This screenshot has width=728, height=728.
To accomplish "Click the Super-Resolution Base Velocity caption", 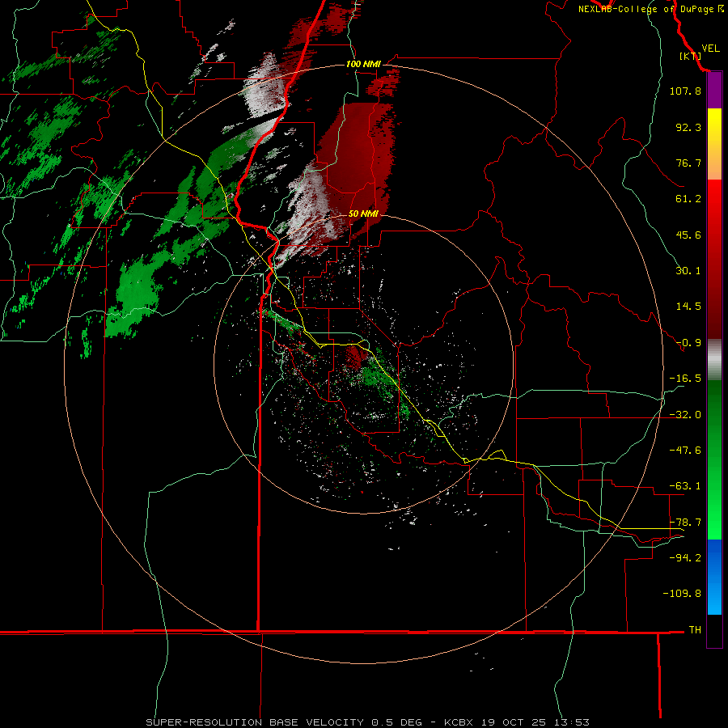I will click(x=368, y=722).
